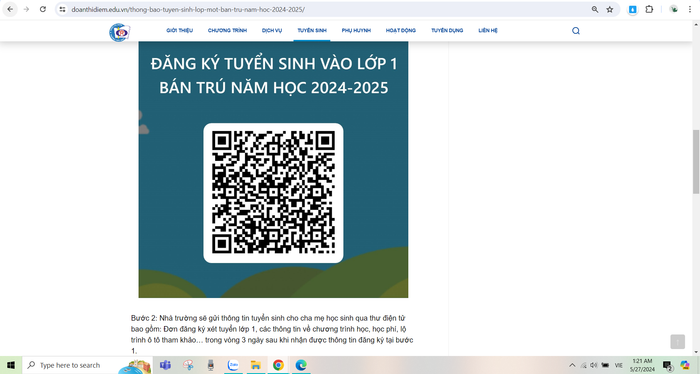Open the notification center icon
The height and width of the screenshot is (374, 700).
[667, 366]
